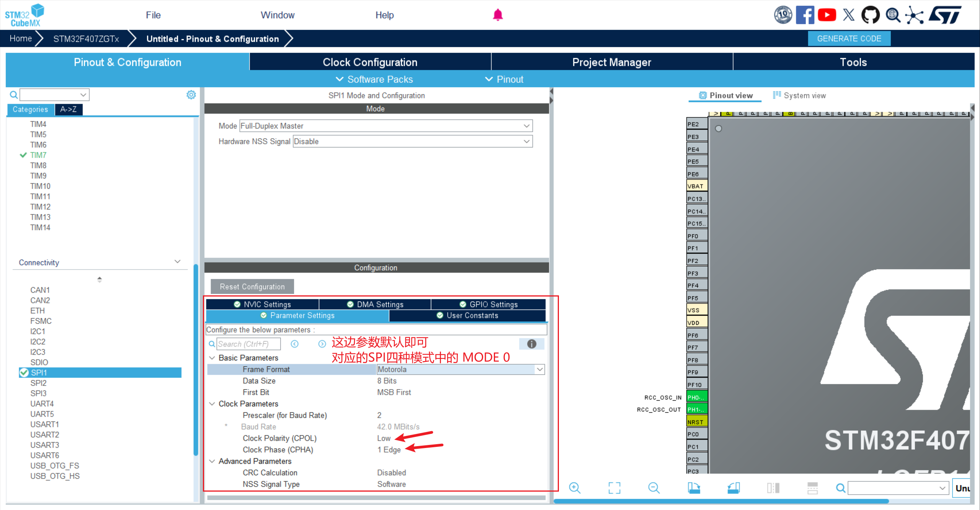Click the parameter search field
This screenshot has height=510, width=980.
coord(248,344)
